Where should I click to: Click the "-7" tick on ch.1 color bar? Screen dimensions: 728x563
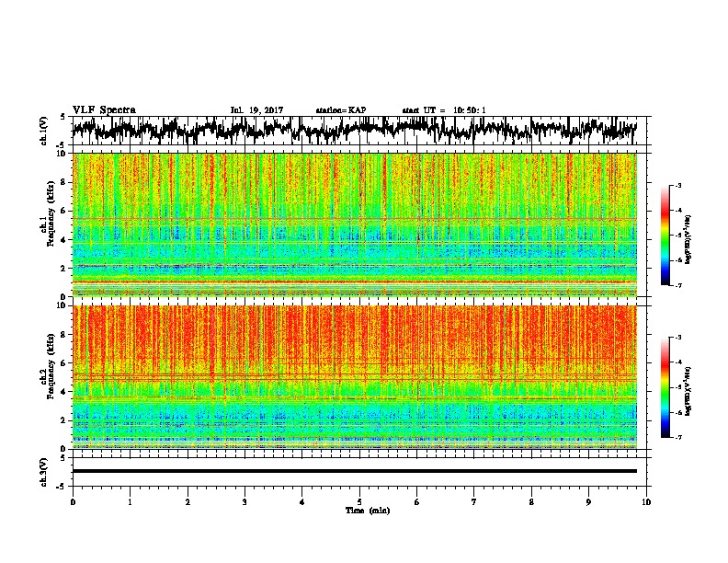pyautogui.click(x=677, y=285)
